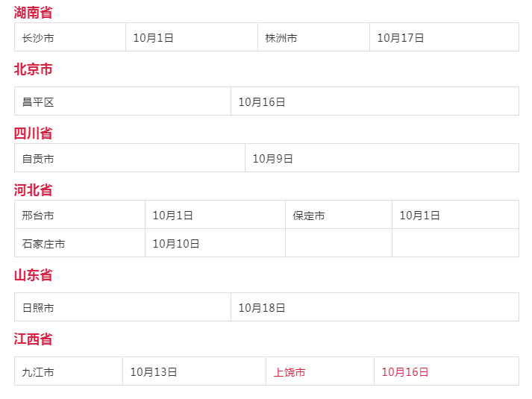Click the 10月9日 date cell
This screenshot has width=532, height=399.
coord(382,158)
